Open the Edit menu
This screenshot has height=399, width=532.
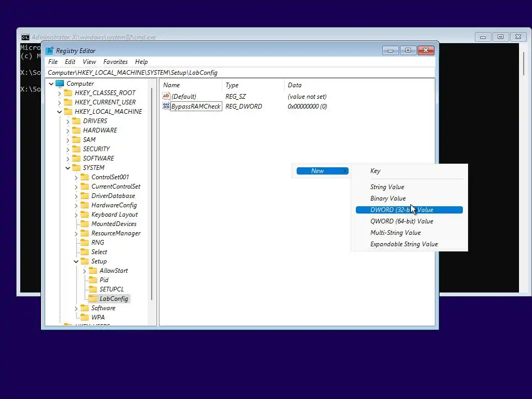point(70,62)
